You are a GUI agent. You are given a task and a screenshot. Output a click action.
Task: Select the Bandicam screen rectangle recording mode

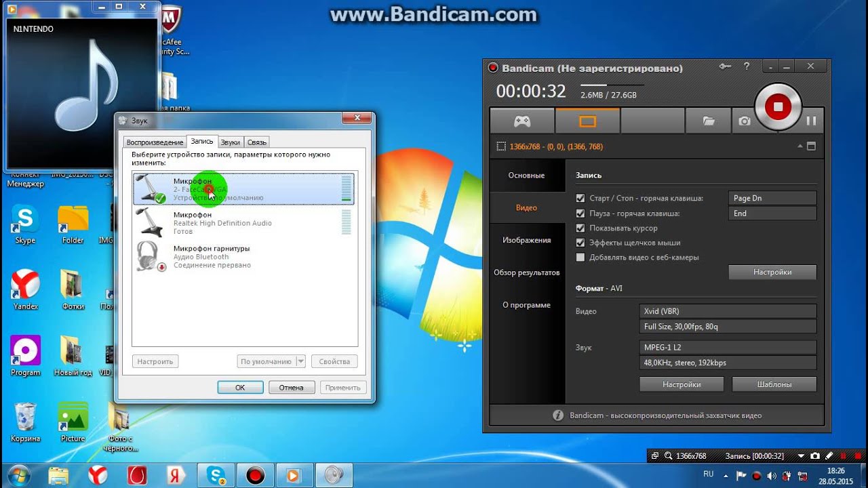[587, 121]
